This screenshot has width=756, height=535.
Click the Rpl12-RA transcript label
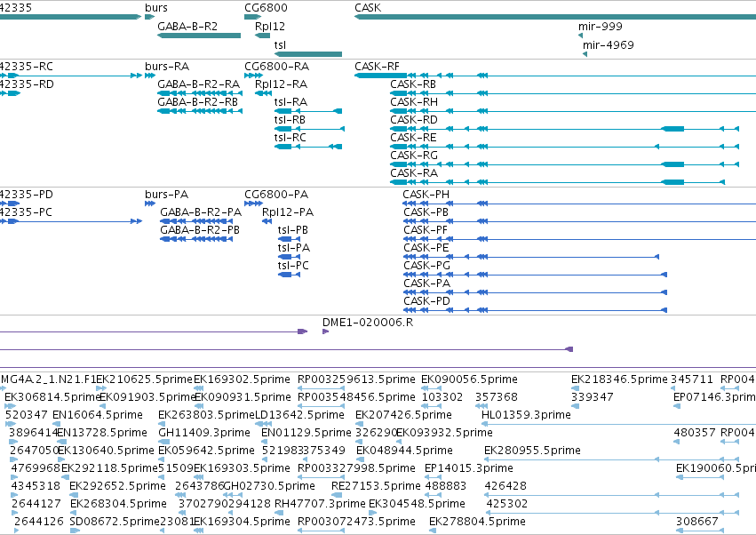[x=281, y=84]
